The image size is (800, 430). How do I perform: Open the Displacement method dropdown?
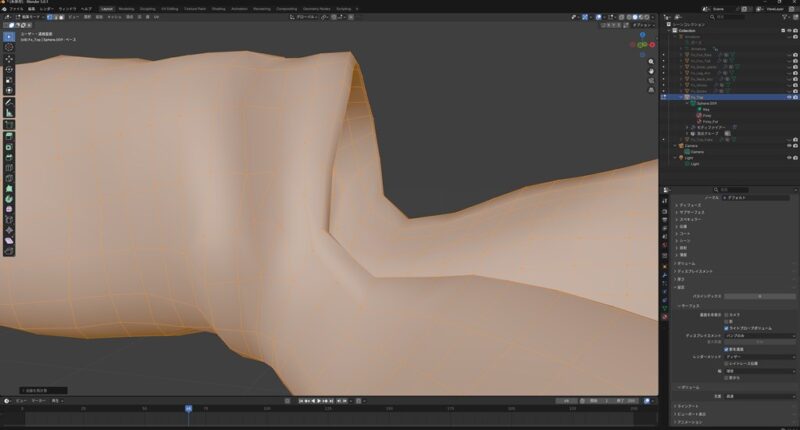click(758, 335)
